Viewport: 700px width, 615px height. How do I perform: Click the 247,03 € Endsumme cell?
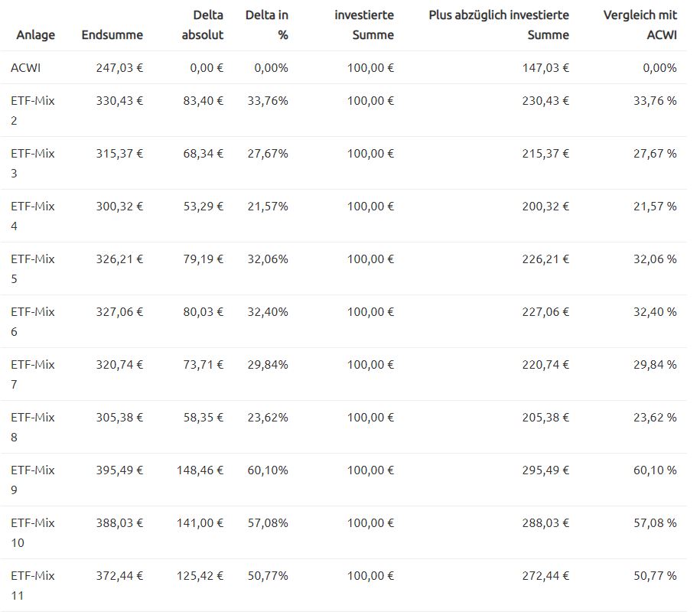pos(119,68)
